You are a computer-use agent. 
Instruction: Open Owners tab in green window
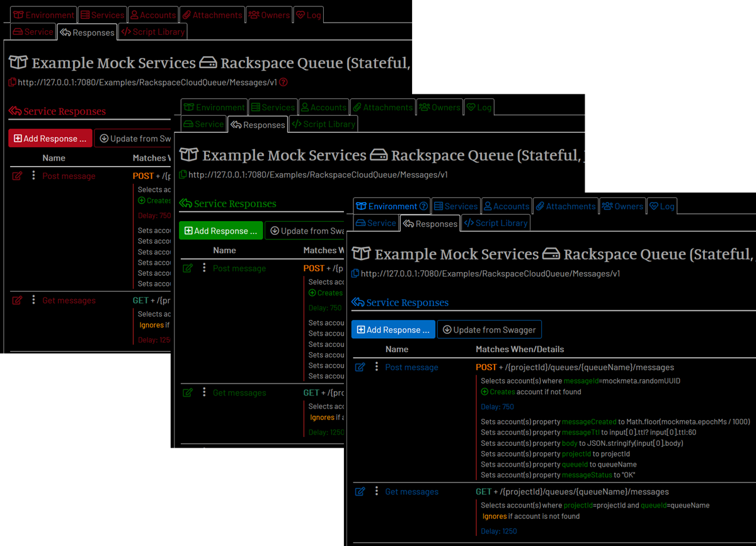440,107
